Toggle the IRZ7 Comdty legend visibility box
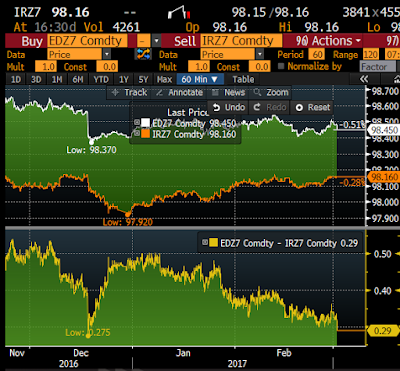Image resolution: width=400 pixels, height=371 pixels. click(x=137, y=133)
